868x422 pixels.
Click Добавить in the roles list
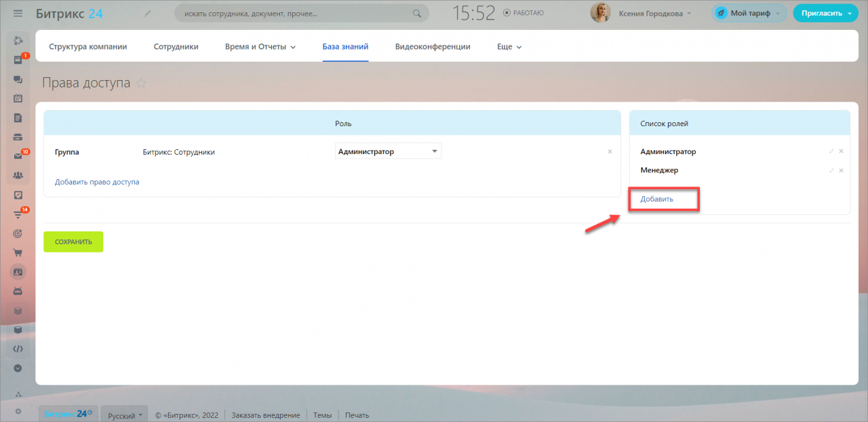tap(657, 199)
